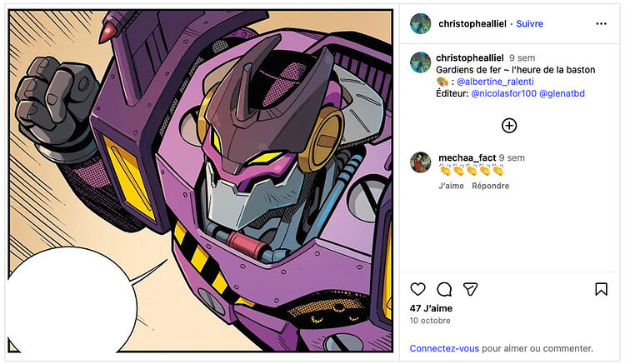Viewport: 625px width, 364px height.
Task: Follow christophealliel with Suivre button
Action: pyautogui.click(x=529, y=24)
